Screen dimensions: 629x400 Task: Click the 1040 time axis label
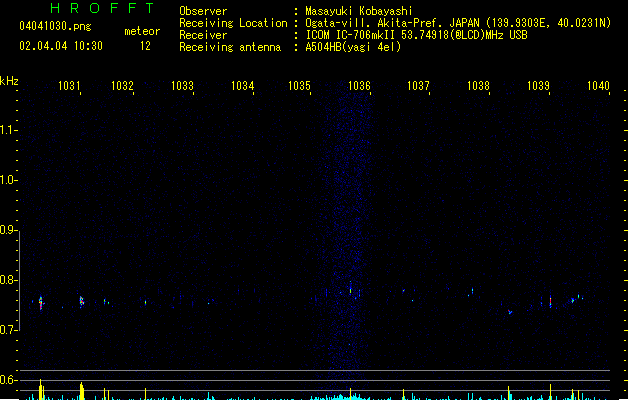coord(598,85)
